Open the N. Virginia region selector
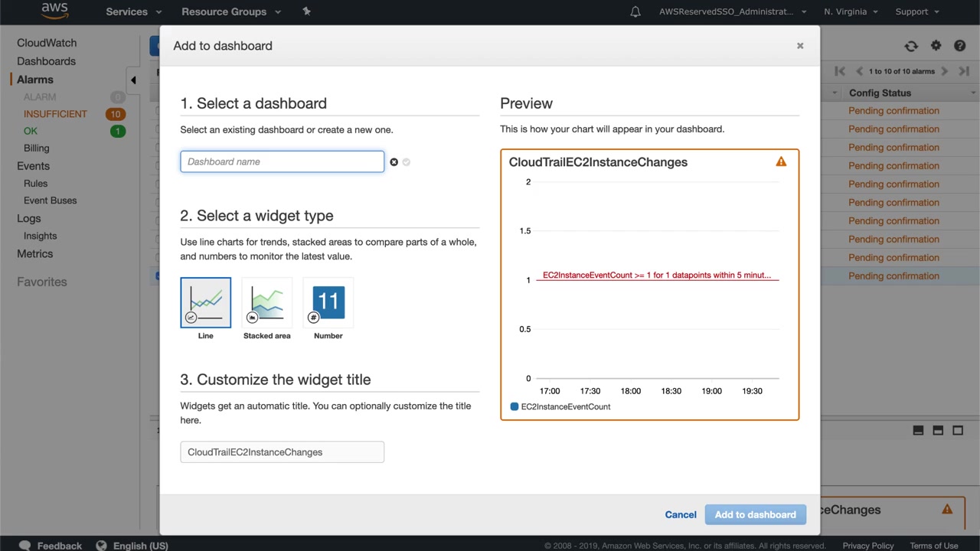 pyautogui.click(x=851, y=11)
